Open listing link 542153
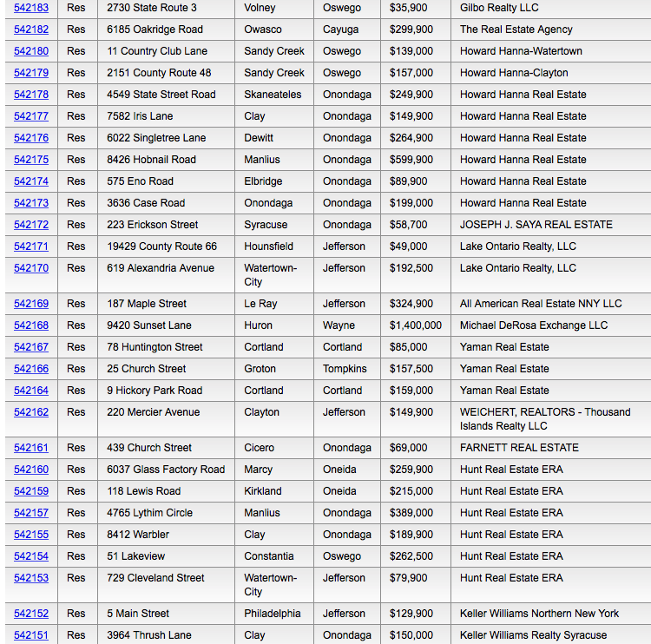The height and width of the screenshot is (644, 651). pyautogui.click(x=31, y=577)
